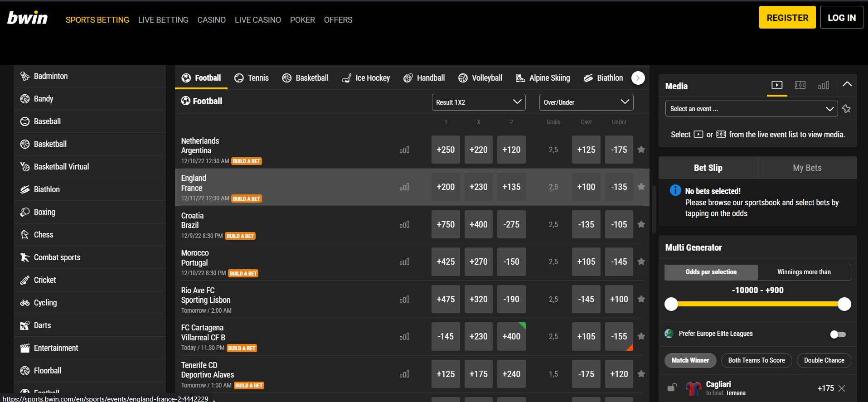Open the Result 1X2 market dropdown
Viewport: 868px width, 402px height.
coord(478,102)
